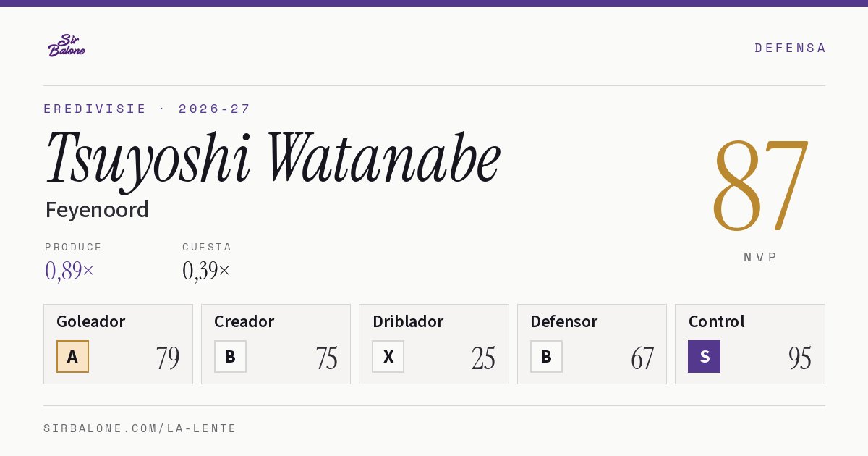Viewport: 868px width, 456px height.
Task: Click the overall rating 87
Action: pos(760,185)
